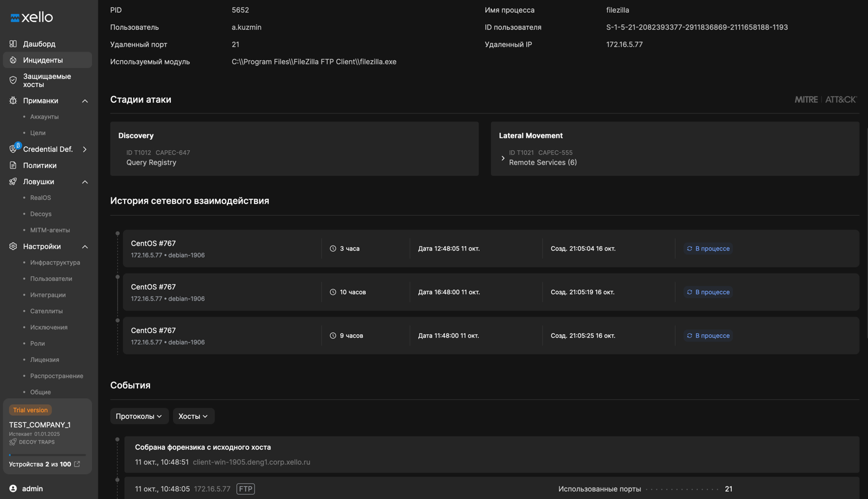Click the Policies document icon

[x=13, y=165]
